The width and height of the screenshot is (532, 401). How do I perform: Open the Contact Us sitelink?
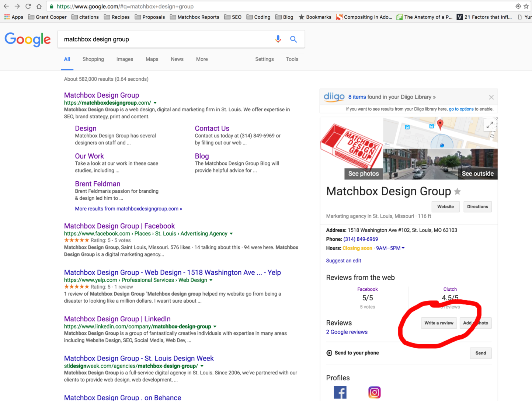coord(212,128)
